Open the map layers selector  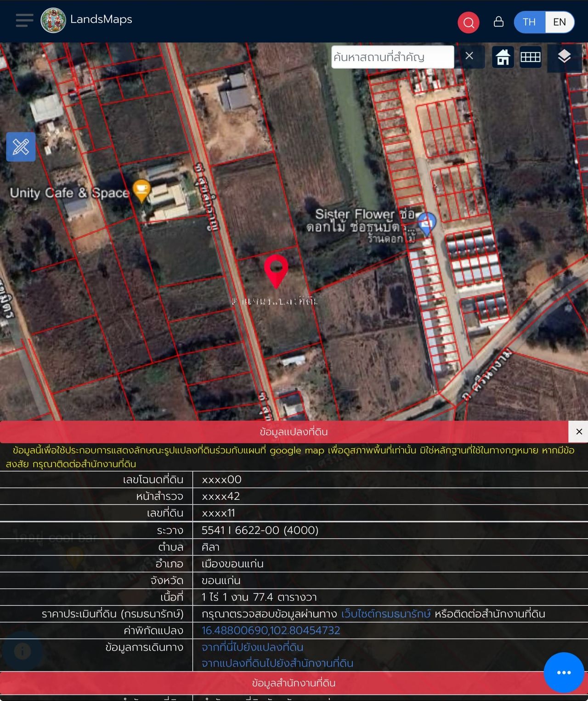tap(564, 57)
